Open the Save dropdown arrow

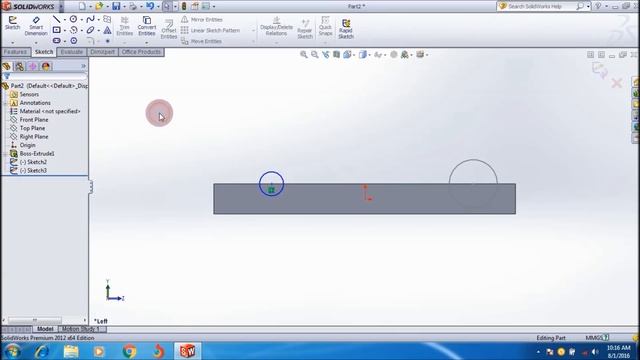pos(124,7)
